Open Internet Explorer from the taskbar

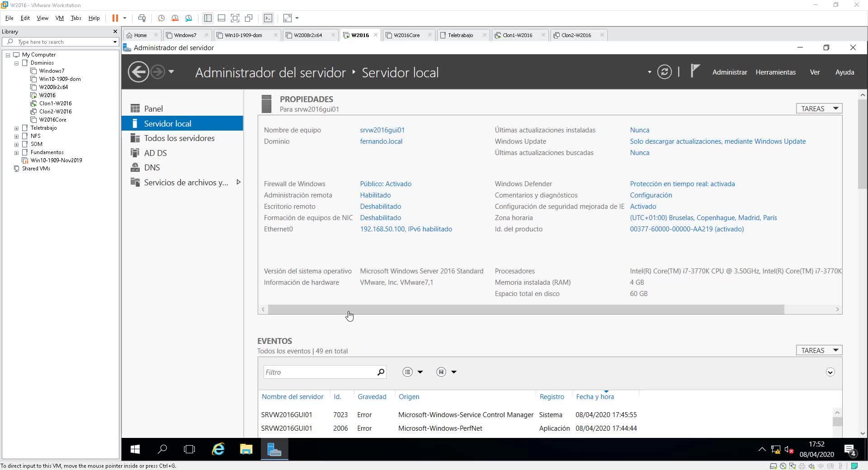click(218, 449)
